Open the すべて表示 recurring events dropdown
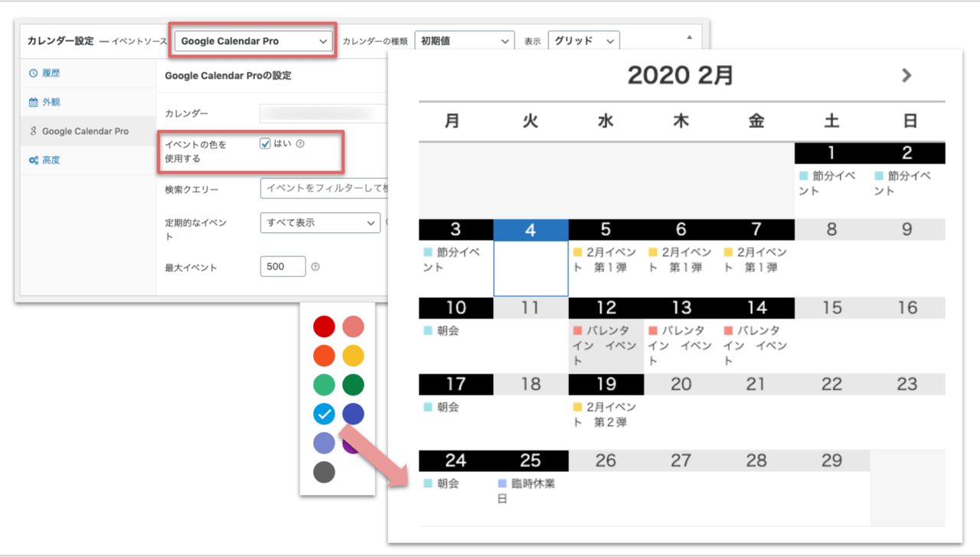This screenshot has height=557, width=980. coord(320,223)
